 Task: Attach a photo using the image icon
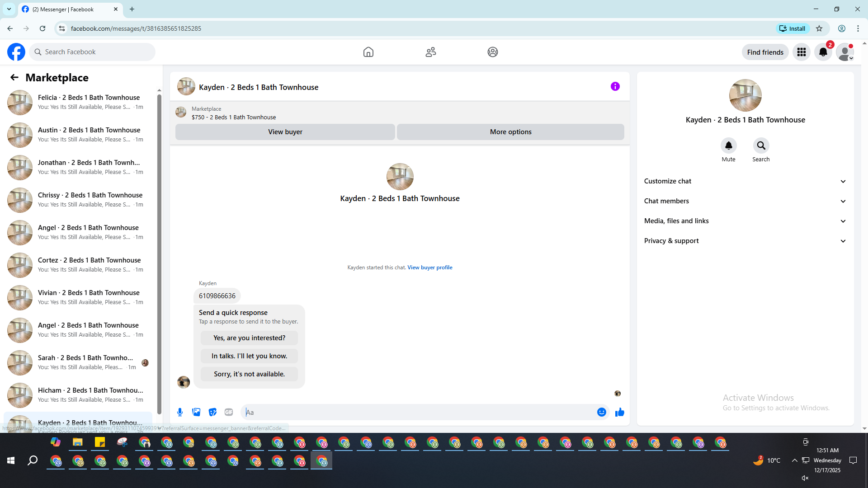click(x=196, y=412)
